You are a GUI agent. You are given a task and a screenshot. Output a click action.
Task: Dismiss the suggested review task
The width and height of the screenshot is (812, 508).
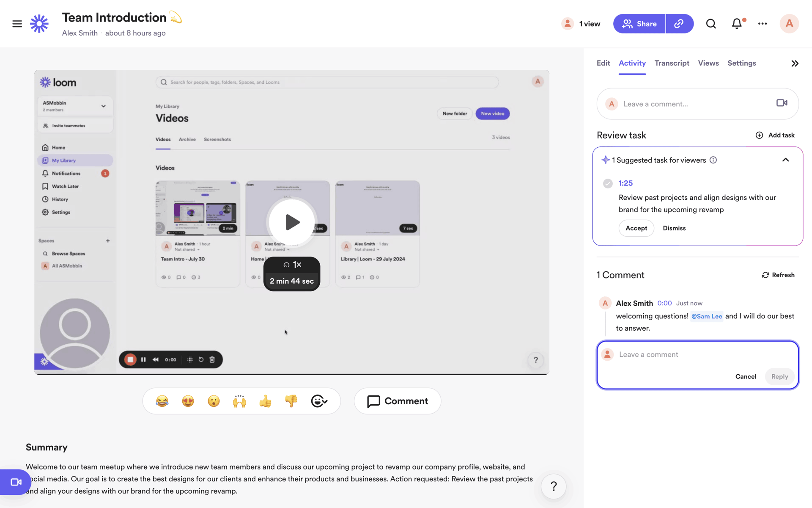tap(674, 228)
